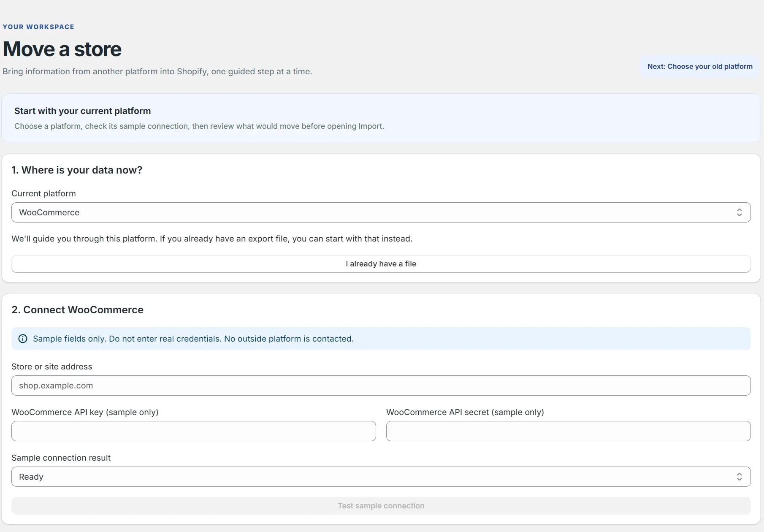Click the I already have a file button
This screenshot has height=532, width=764.
381,264
